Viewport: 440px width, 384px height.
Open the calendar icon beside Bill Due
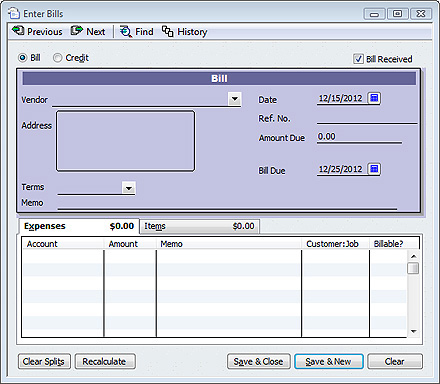click(374, 169)
